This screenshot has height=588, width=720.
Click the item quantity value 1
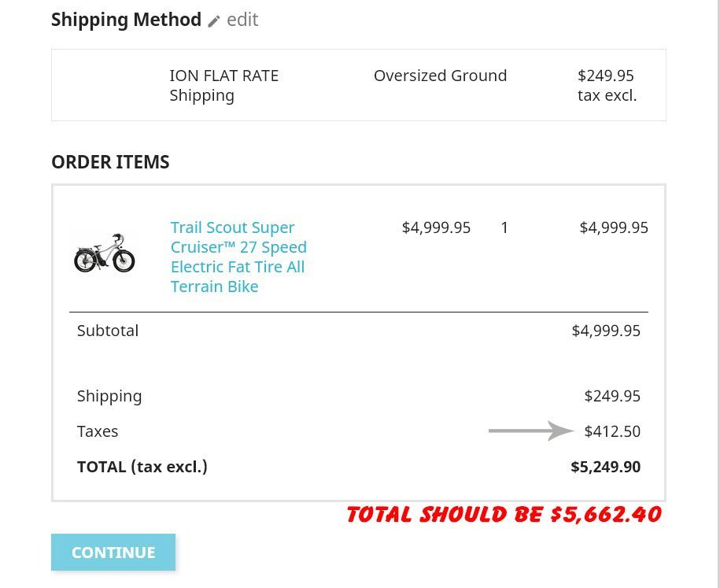[x=504, y=227]
